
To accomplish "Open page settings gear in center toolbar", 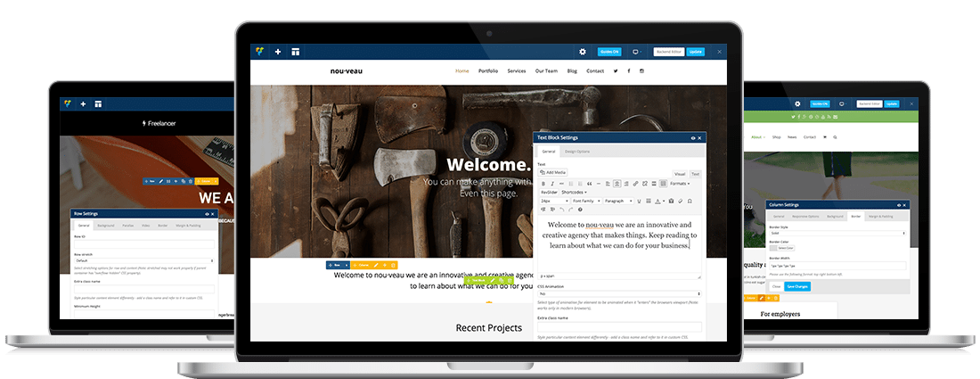I will click(x=583, y=52).
